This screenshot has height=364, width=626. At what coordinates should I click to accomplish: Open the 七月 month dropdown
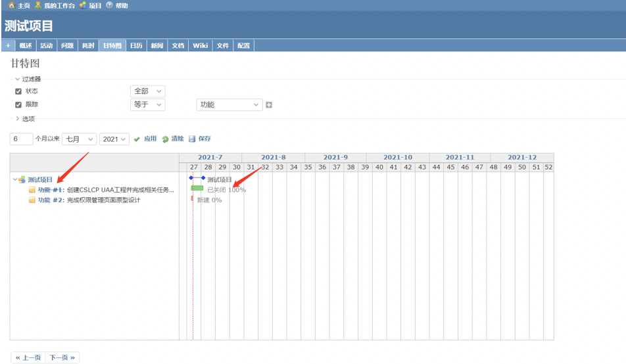79,139
